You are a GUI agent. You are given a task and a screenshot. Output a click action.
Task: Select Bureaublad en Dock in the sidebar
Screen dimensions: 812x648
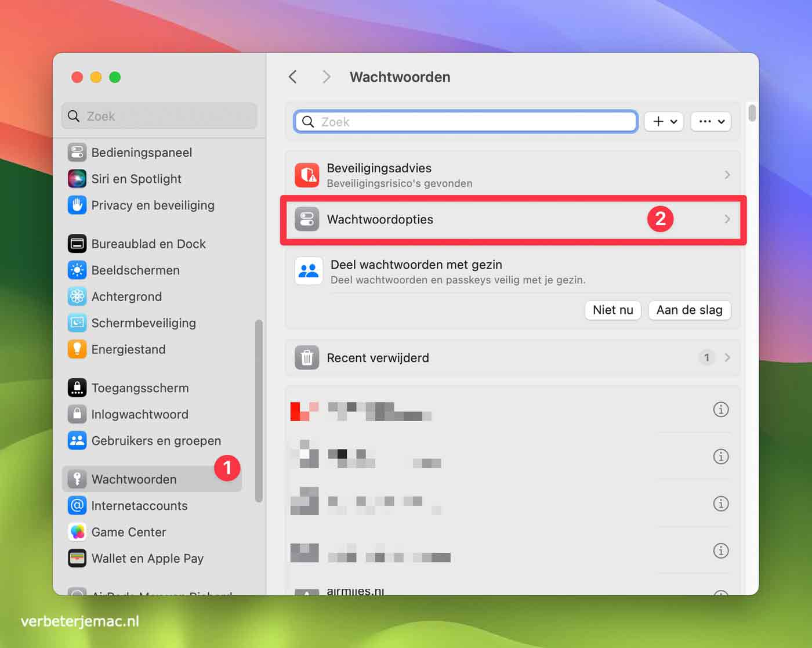coord(148,244)
